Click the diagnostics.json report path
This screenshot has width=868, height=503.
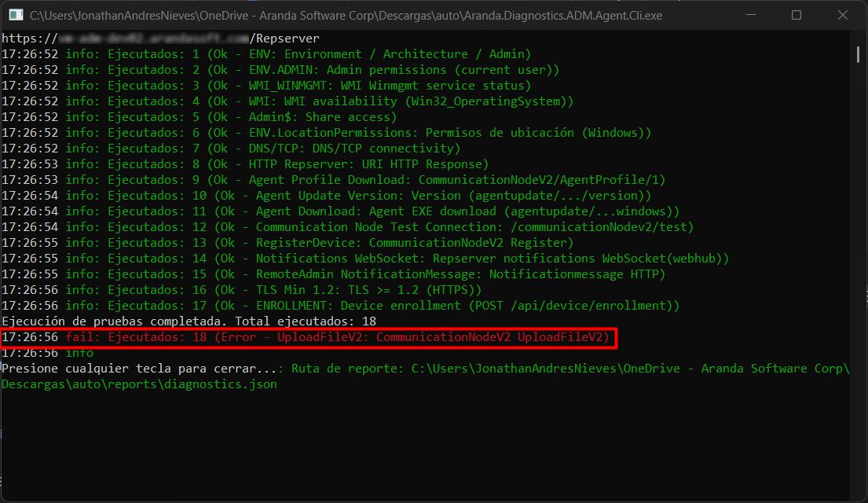tap(140, 384)
